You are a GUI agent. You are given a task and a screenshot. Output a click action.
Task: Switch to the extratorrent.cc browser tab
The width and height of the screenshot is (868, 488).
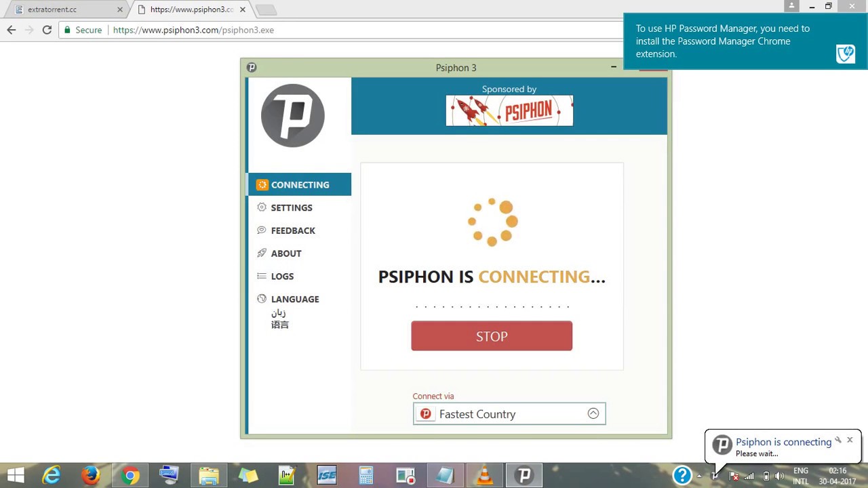pyautogui.click(x=66, y=9)
